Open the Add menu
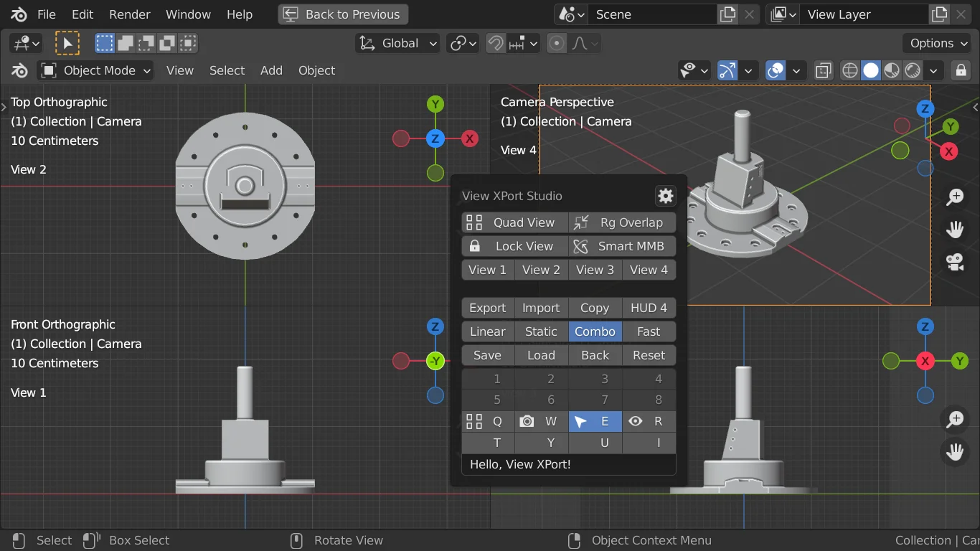 (271, 70)
